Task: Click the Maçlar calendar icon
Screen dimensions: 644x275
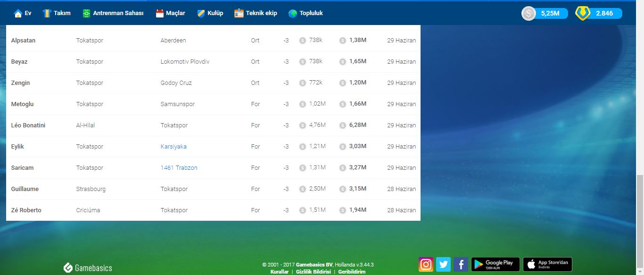Action: (x=159, y=13)
